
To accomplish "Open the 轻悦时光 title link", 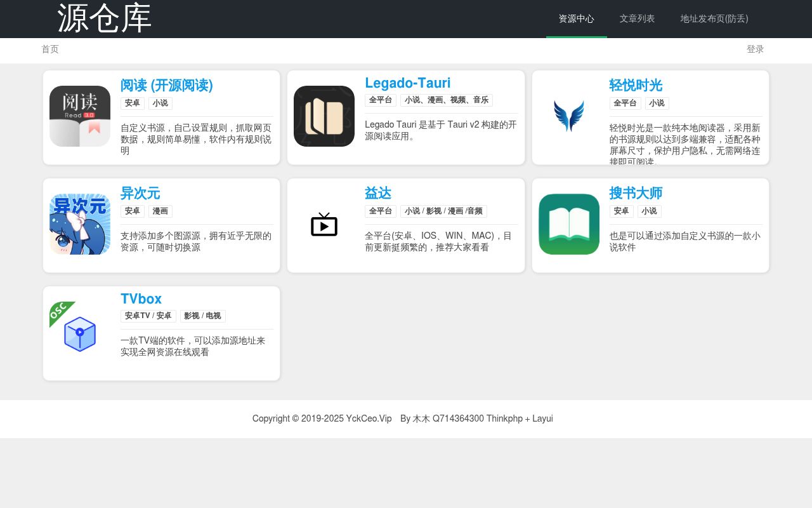I will (x=636, y=85).
